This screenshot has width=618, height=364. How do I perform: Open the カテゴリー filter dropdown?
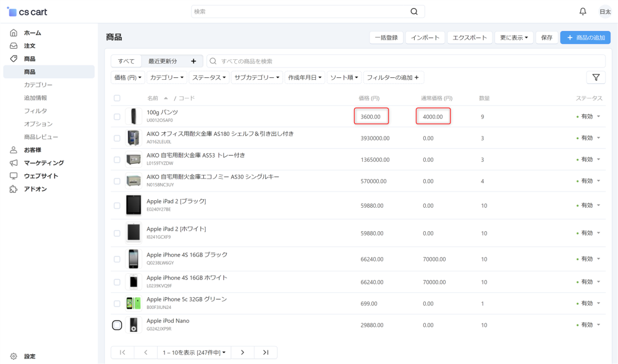point(167,78)
